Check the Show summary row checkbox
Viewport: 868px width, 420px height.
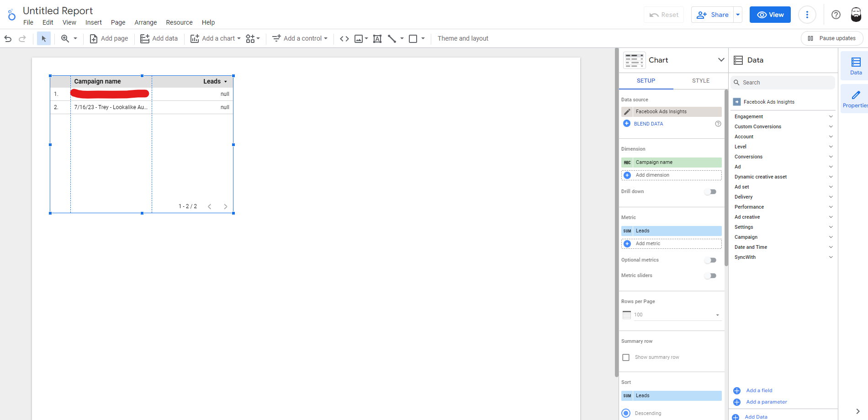click(x=626, y=357)
